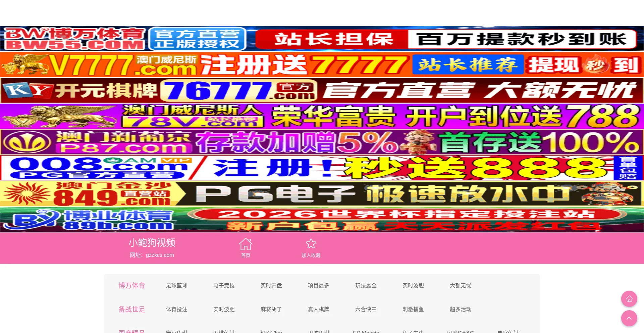Select the pink 备战世足 category
This screenshot has width=644, height=333.
[x=132, y=309]
